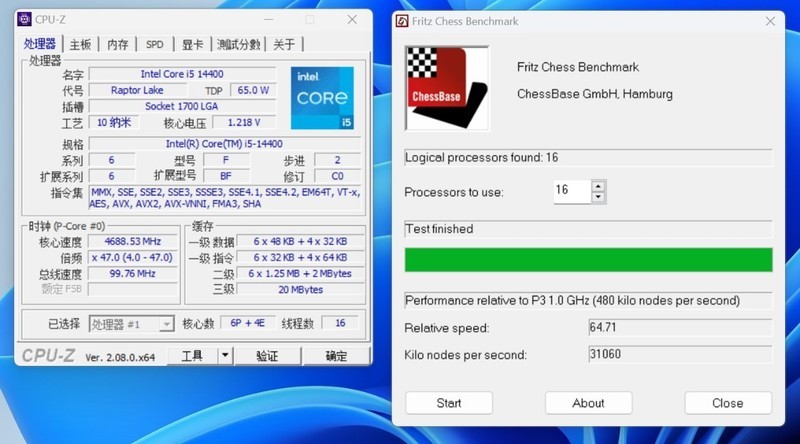The image size is (800, 444).
Task: Click the process value 10 纳米
Action: (x=114, y=122)
